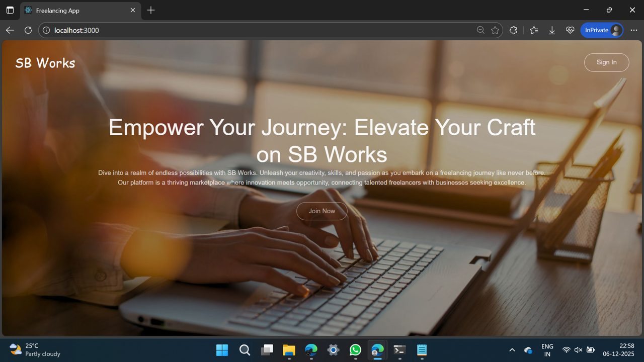
Task: Go back to the previous page
Action: (10, 30)
